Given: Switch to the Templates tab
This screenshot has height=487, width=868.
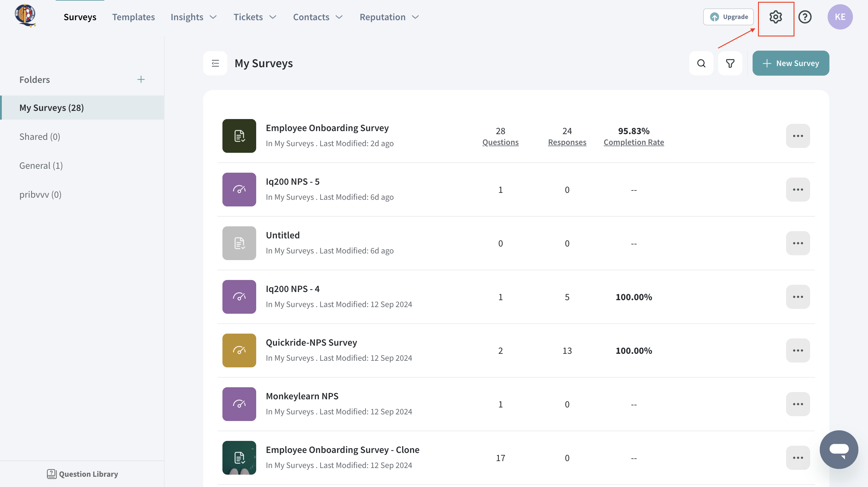Looking at the screenshot, I should point(134,17).
